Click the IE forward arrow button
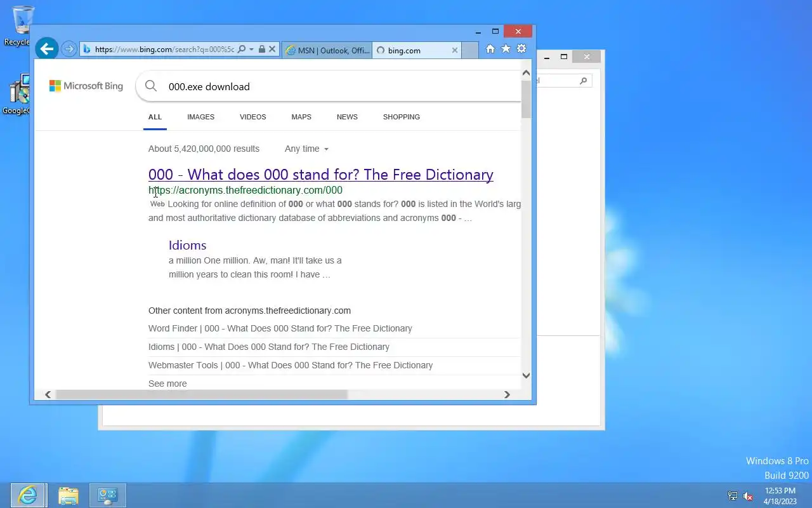The width and height of the screenshot is (812, 508). click(69, 49)
